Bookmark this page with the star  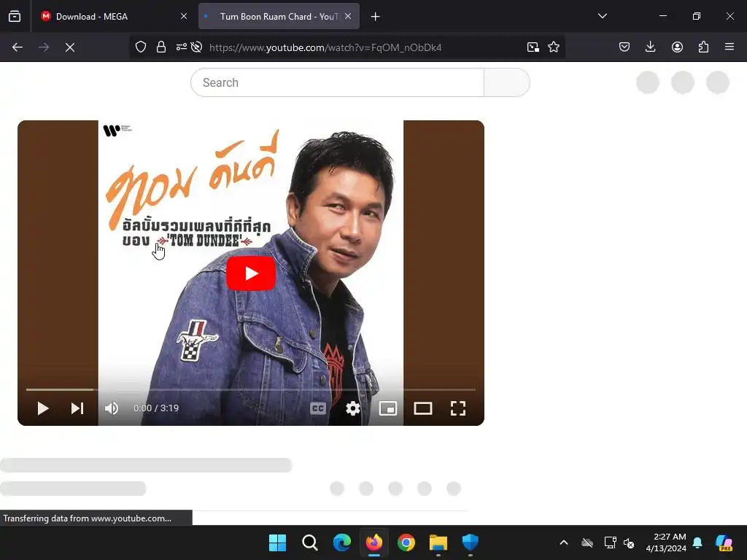(554, 47)
